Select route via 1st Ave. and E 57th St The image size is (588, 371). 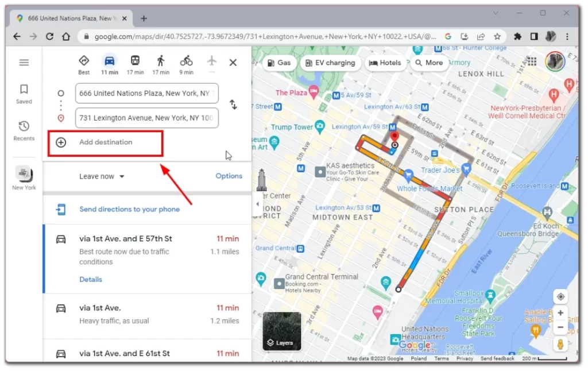[x=148, y=259]
